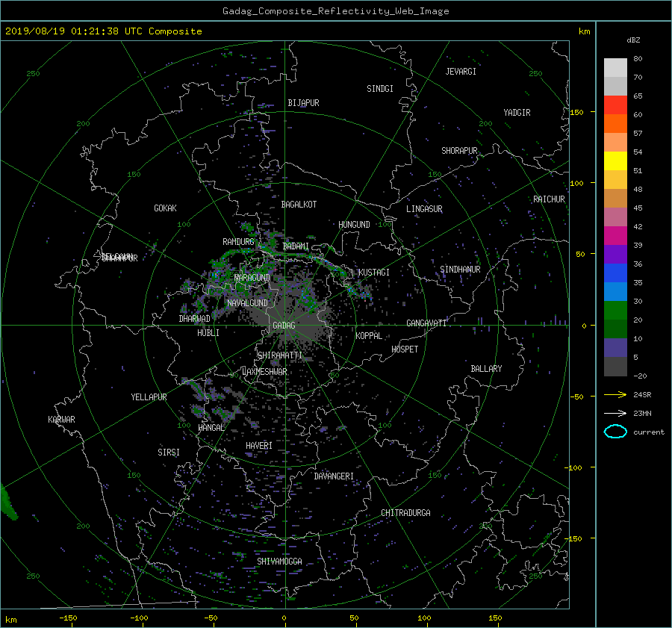The width and height of the screenshot is (672, 628).
Task: Select the 'CHITRADURGA' map label
Action: point(405,513)
